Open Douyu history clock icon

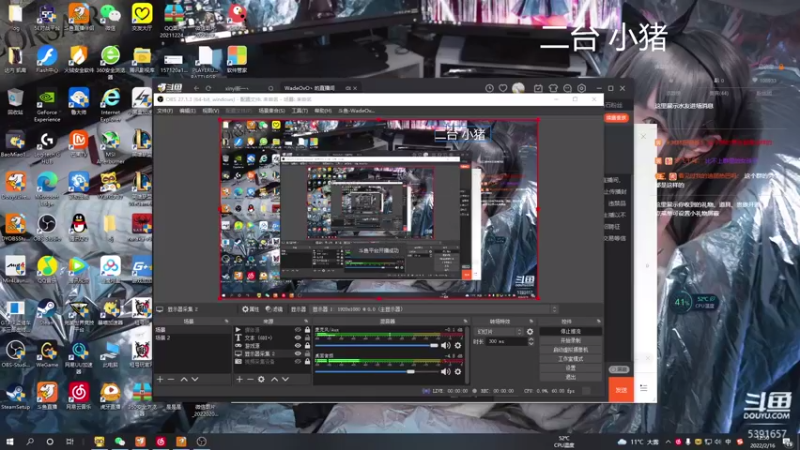point(489,88)
